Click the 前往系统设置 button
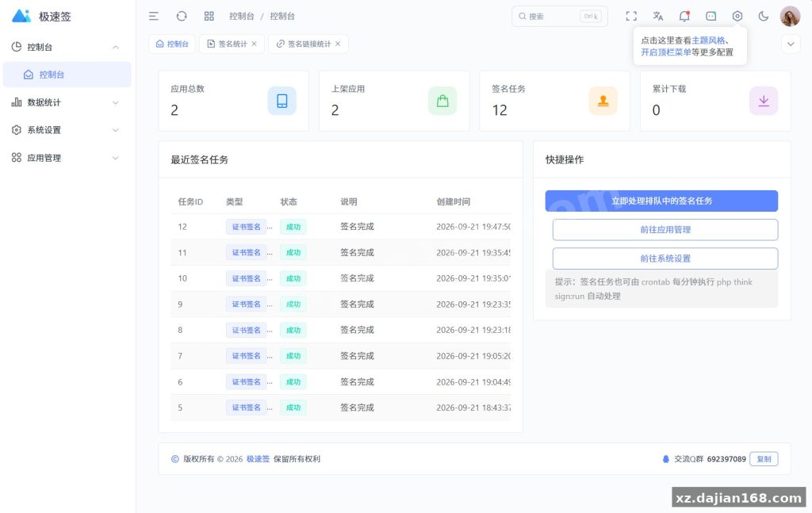Screen dimensions: 812x513 tap(665, 258)
